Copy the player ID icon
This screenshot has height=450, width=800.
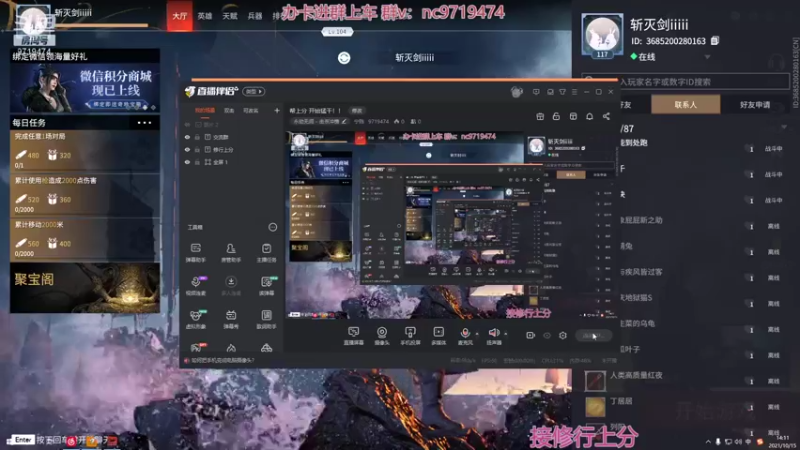[715, 40]
